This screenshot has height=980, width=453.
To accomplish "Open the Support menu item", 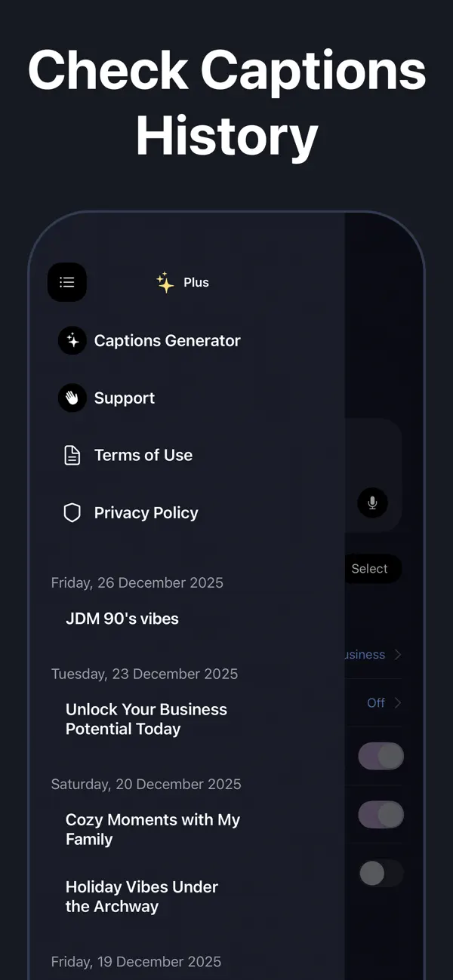I will pos(125,398).
